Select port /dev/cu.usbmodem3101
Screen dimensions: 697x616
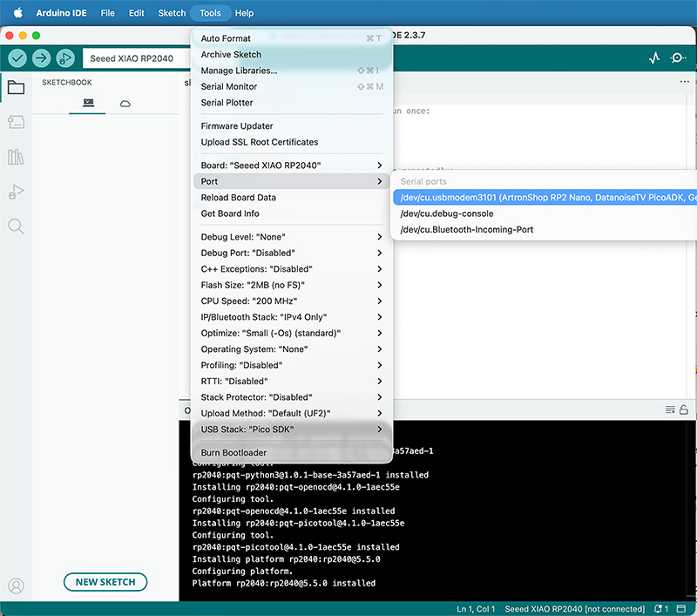tap(545, 197)
